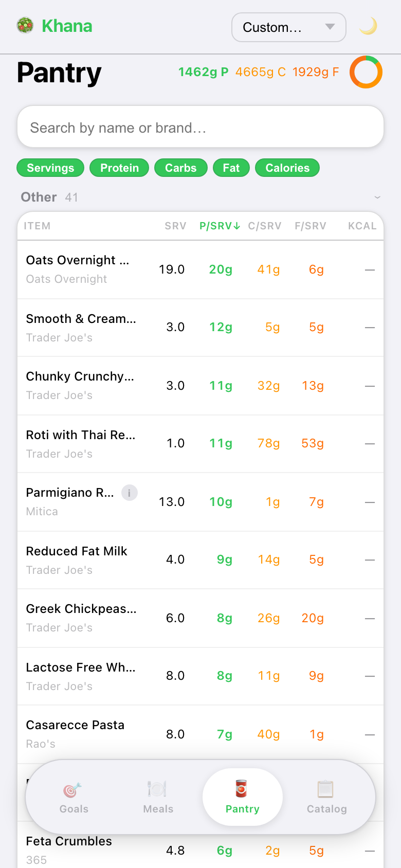Sort by the KCAL column header
This screenshot has height=868, width=401.
pyautogui.click(x=362, y=226)
